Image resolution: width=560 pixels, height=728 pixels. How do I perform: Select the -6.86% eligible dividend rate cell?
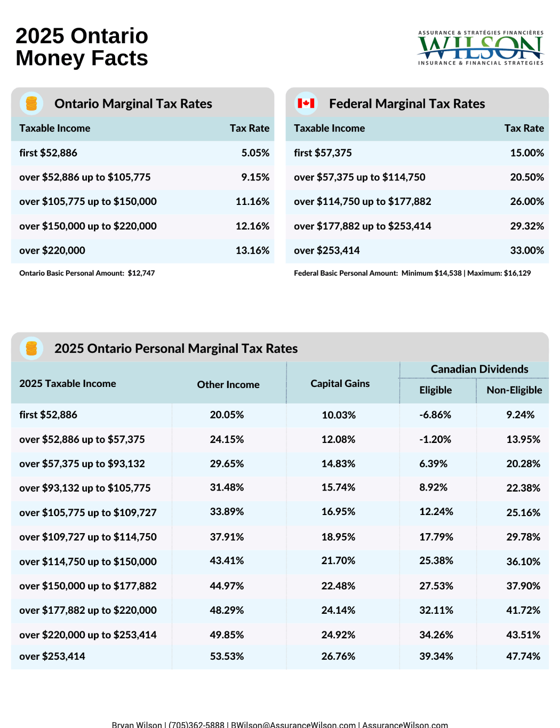point(435,415)
